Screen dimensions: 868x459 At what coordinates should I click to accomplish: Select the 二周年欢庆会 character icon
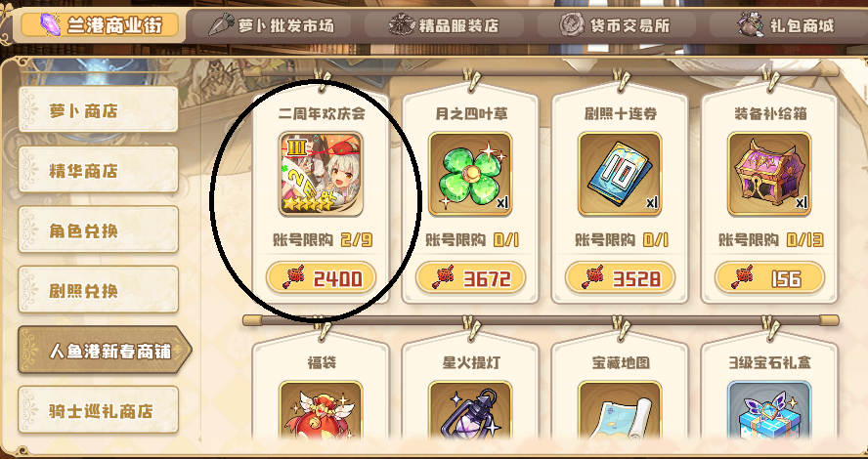click(321, 174)
